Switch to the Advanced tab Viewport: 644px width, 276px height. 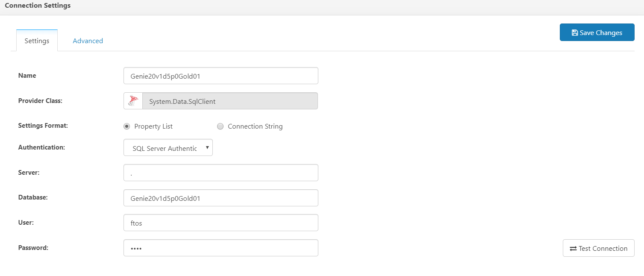[x=88, y=41]
